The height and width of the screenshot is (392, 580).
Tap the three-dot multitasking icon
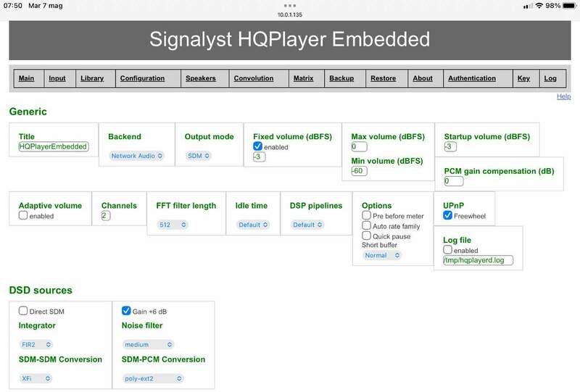tap(289, 6)
